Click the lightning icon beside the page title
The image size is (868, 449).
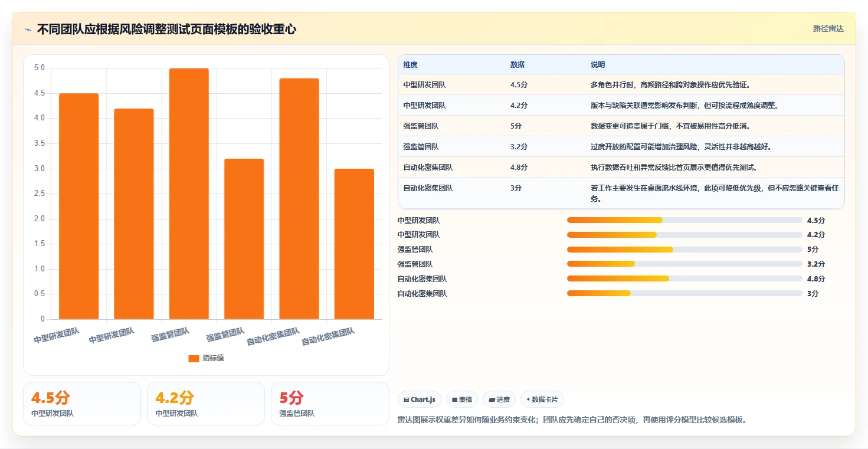(x=28, y=30)
